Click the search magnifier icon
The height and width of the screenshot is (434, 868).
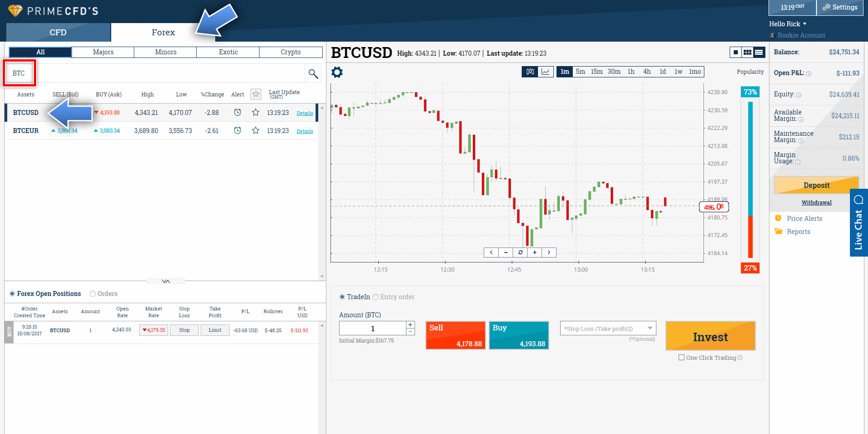[x=313, y=73]
